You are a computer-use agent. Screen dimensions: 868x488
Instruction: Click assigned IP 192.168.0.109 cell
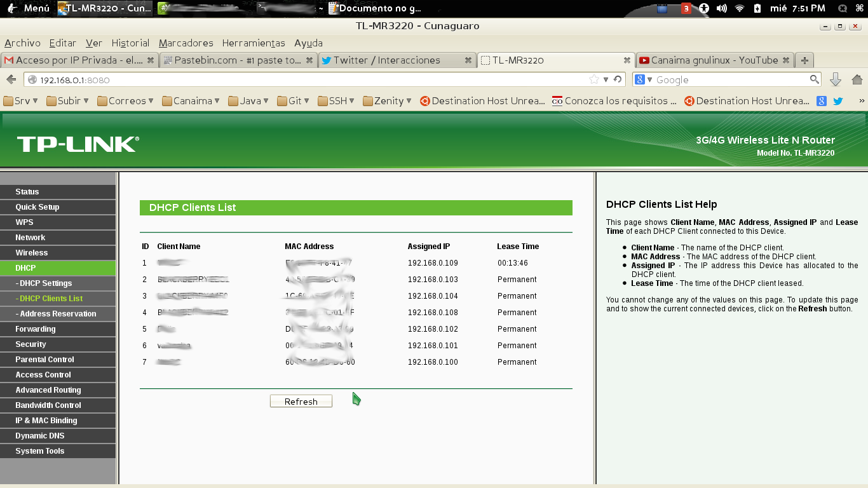click(x=433, y=263)
